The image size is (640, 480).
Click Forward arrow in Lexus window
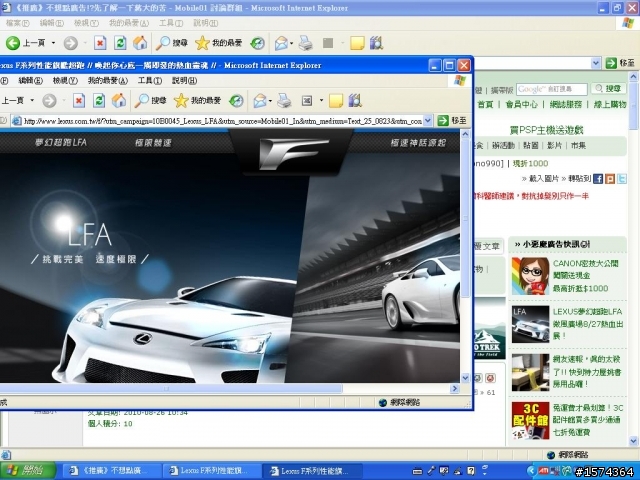[x=49, y=100]
